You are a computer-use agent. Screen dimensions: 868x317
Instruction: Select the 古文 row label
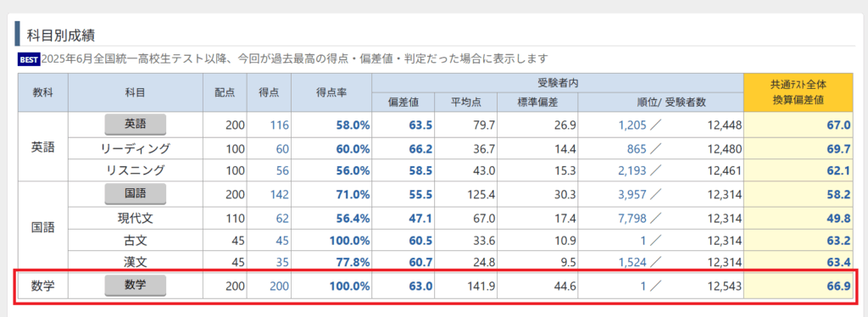[x=136, y=241]
